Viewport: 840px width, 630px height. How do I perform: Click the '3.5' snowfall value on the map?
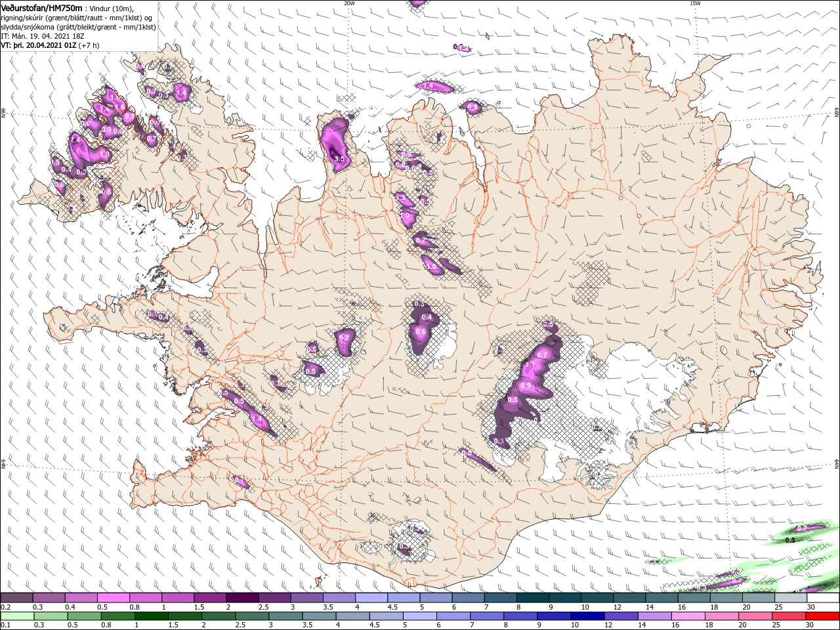tap(339, 159)
